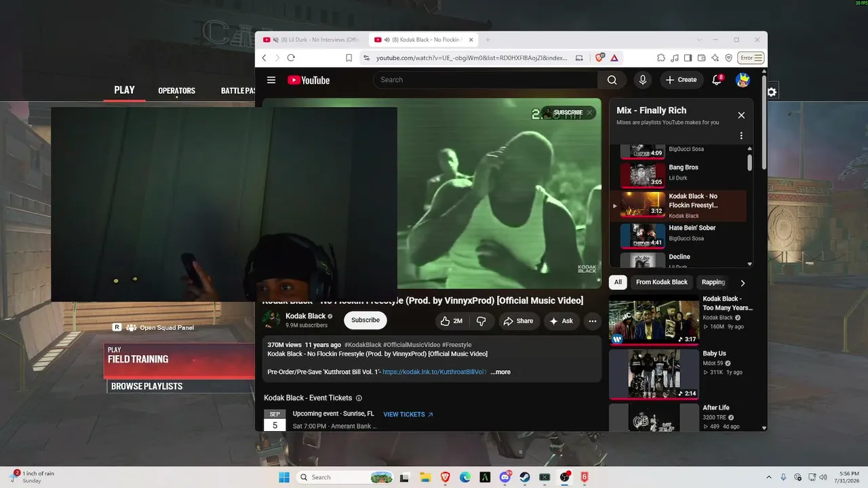Select the 'From Kodak Black' chip

[662, 282]
